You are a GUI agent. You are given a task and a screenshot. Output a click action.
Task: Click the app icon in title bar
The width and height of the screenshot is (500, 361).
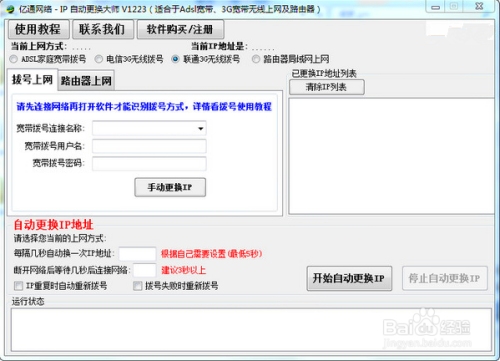pos(10,9)
